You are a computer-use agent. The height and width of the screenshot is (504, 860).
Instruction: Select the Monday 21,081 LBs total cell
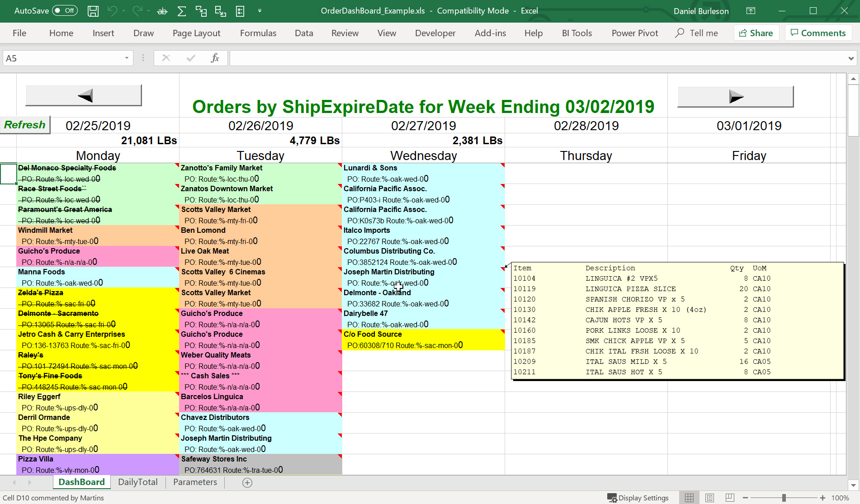(x=98, y=141)
